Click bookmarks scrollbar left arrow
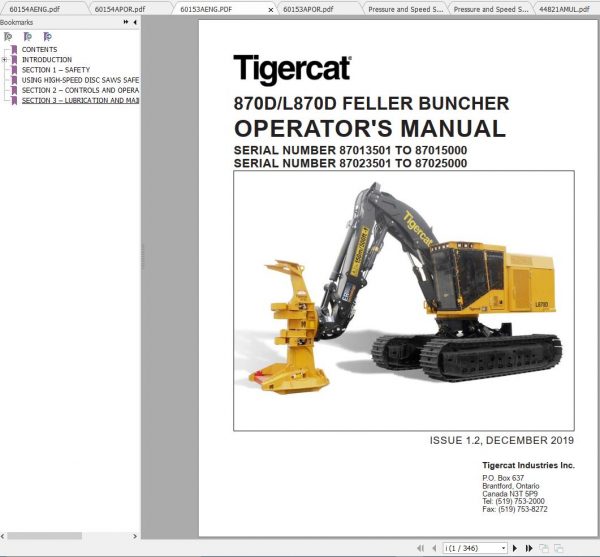 tap(3, 536)
